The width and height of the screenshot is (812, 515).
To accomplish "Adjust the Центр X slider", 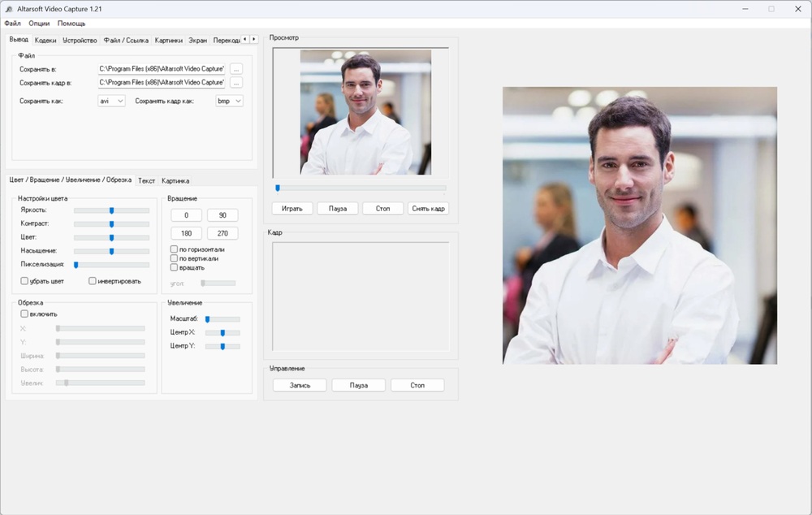I will click(222, 332).
